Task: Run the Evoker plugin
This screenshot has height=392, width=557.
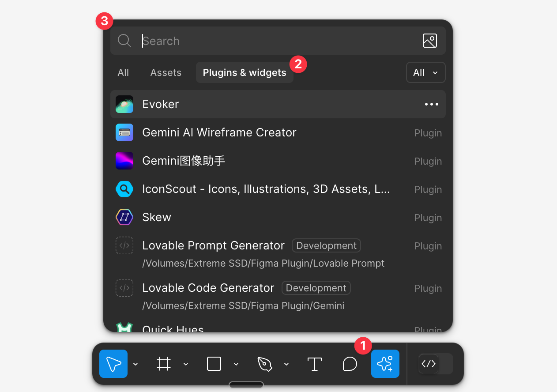Action: tap(278, 104)
